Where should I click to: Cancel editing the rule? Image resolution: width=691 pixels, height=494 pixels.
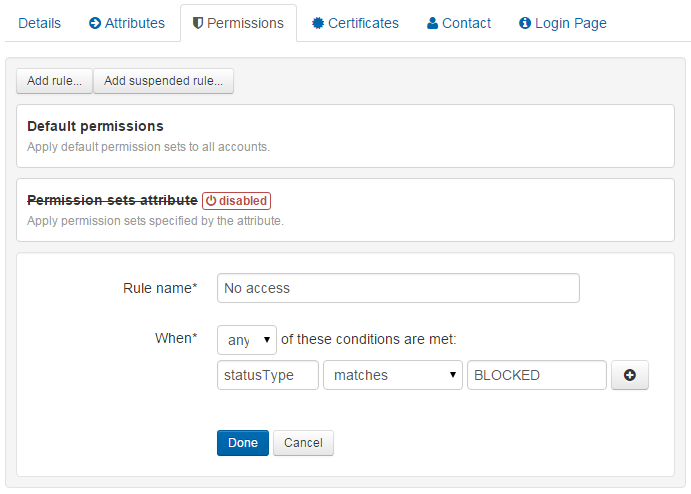[303, 443]
